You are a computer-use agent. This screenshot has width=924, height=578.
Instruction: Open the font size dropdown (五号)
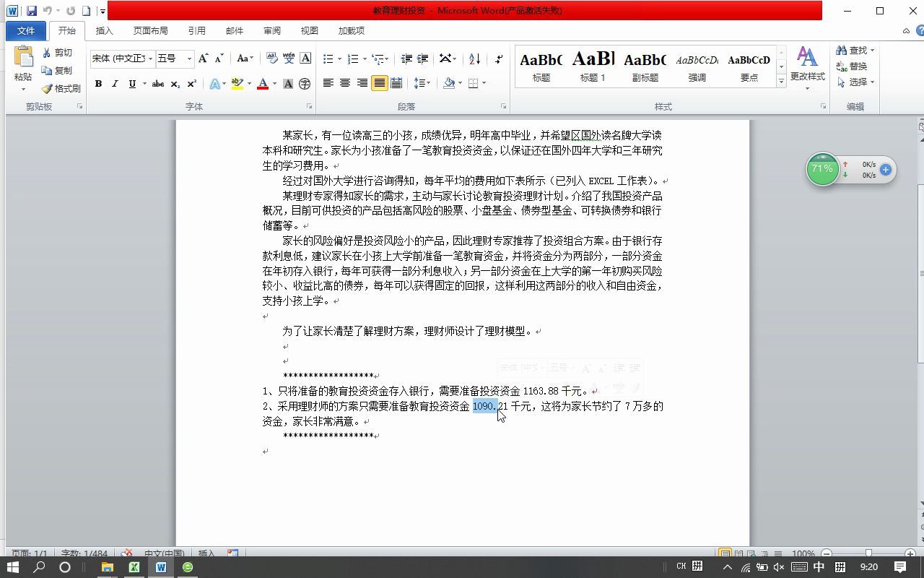coord(190,59)
